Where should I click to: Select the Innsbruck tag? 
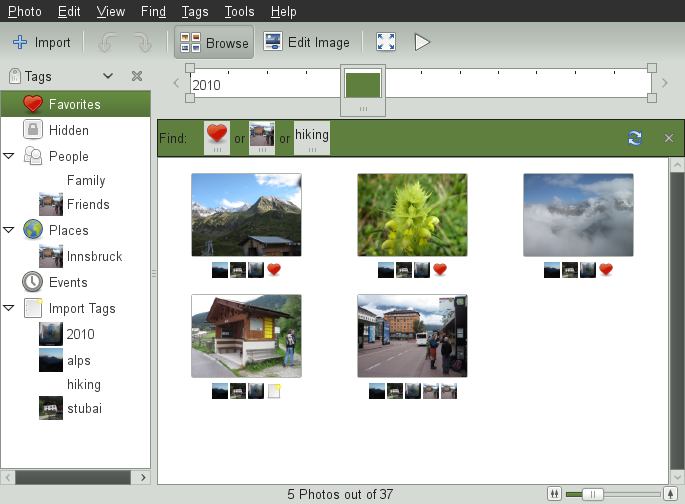[x=94, y=256]
